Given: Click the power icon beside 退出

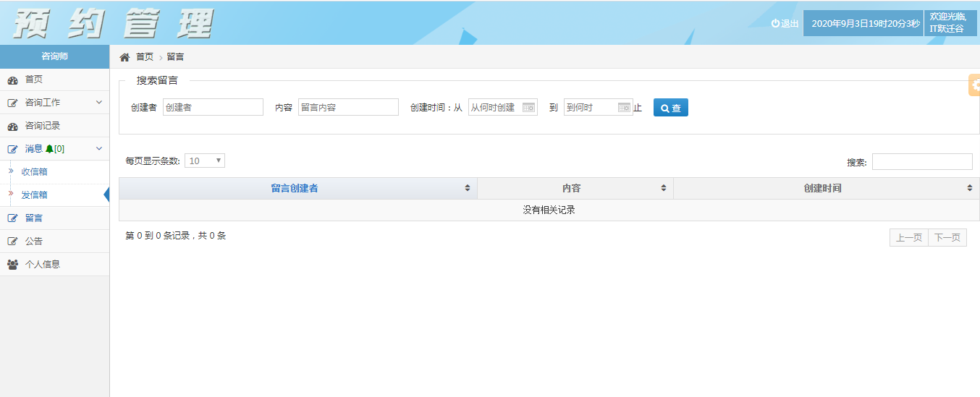Looking at the screenshot, I should pos(775,23).
